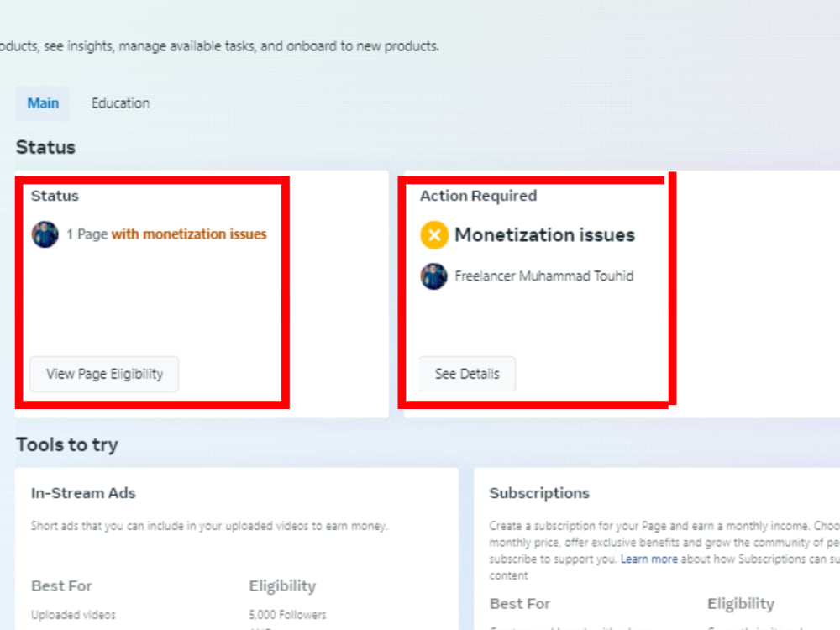
Task: Switch to the Education tab
Action: (x=120, y=102)
